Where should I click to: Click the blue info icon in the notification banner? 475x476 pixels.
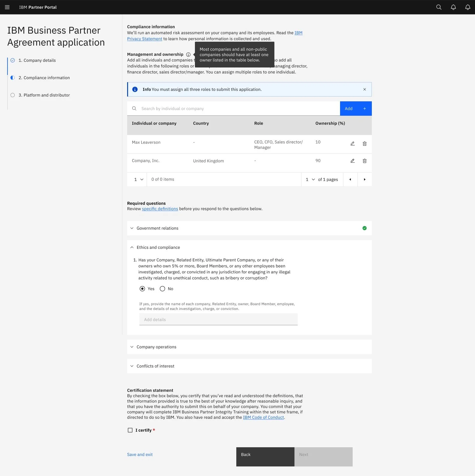[135, 89]
